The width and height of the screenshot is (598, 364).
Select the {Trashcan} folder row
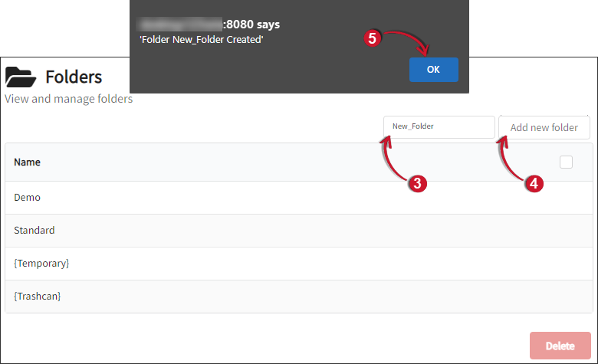[x=299, y=297]
